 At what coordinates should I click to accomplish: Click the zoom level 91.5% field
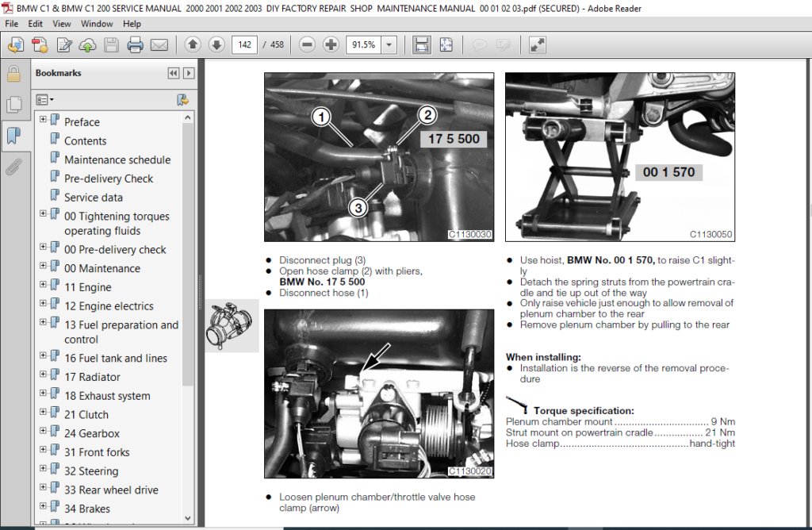tap(363, 45)
